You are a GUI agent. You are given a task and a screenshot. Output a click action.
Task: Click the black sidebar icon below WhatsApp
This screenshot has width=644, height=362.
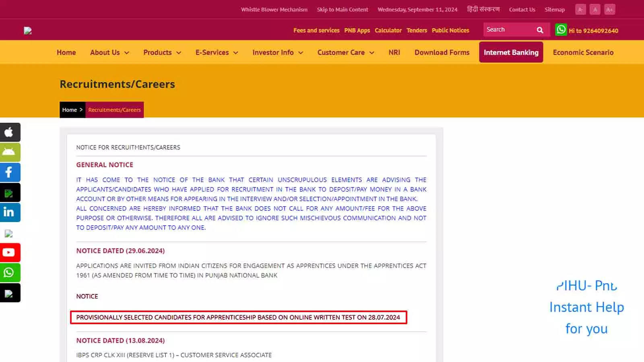tap(10, 293)
